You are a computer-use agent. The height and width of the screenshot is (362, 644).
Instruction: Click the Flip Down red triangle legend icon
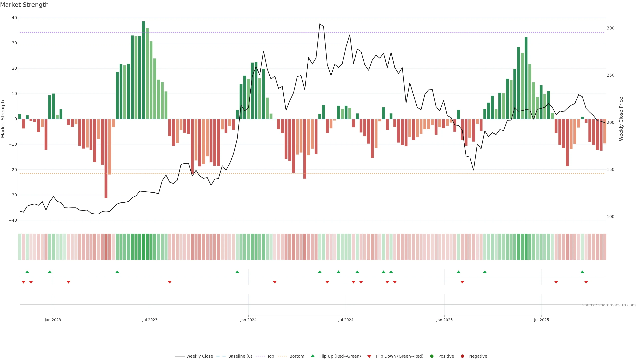coord(369,356)
